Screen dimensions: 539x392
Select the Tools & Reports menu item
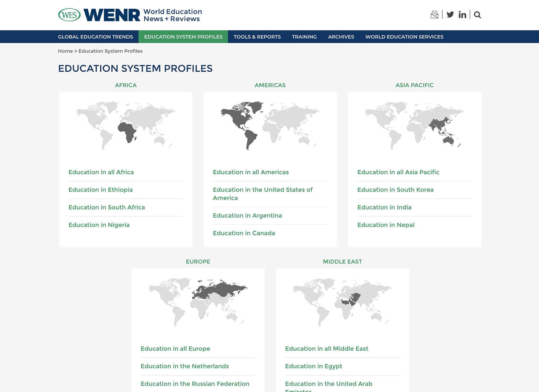(x=257, y=37)
